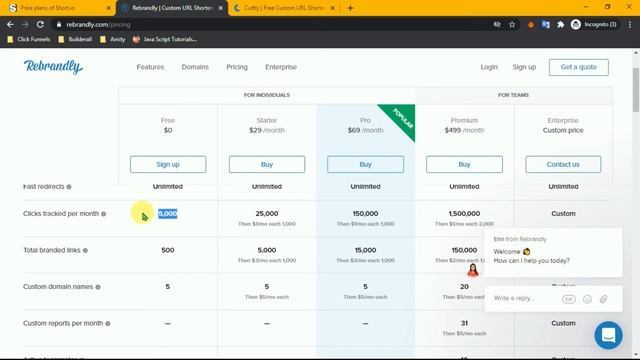Click the 500 branded links value
The height and width of the screenshot is (360, 640).
click(168, 250)
